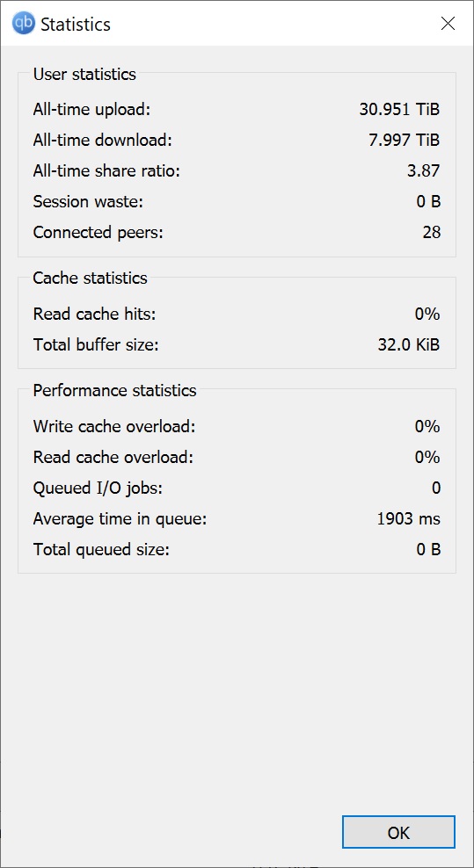474x868 pixels.
Task: Click the Cache statistics group title
Action: click(91, 278)
